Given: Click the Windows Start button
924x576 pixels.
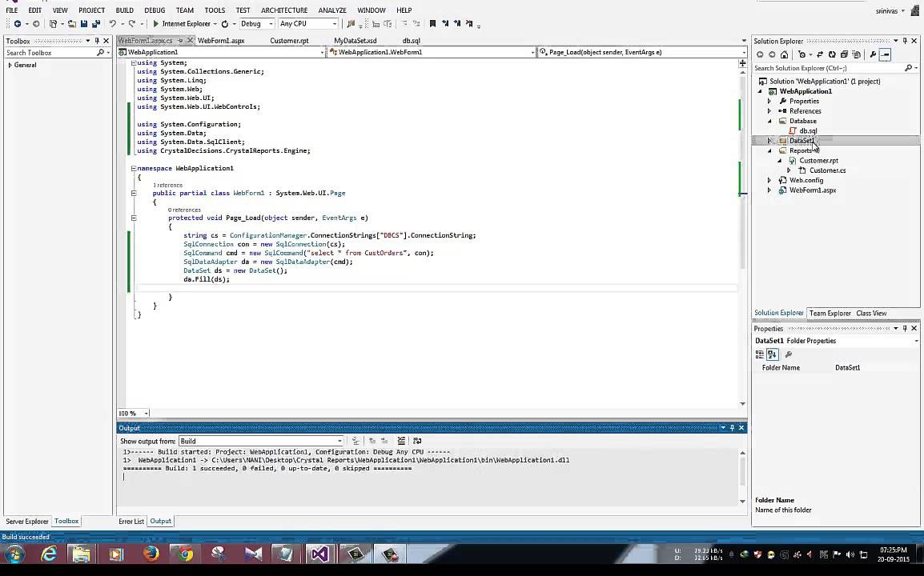Looking at the screenshot, I should tap(14, 554).
